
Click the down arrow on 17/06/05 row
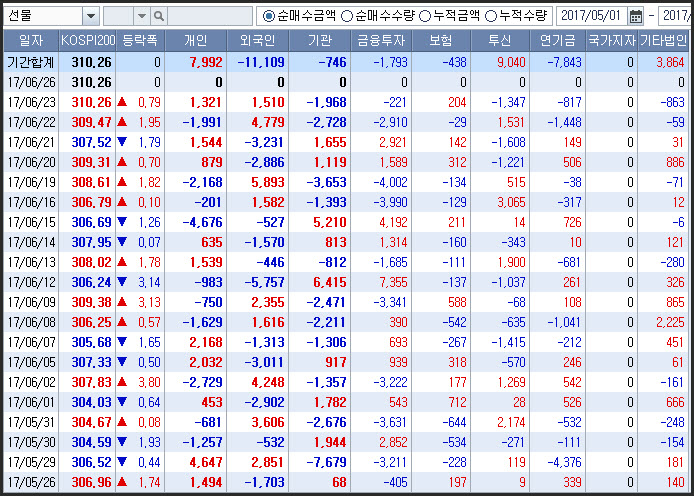[122, 362]
